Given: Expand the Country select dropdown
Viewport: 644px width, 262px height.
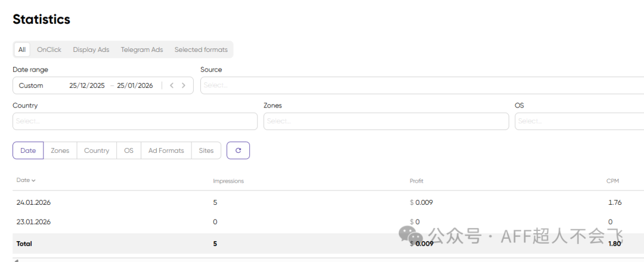Looking at the screenshot, I should click(135, 121).
